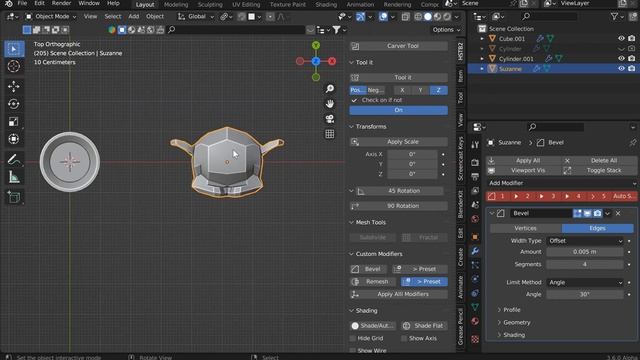Open the Global transform orientation dropdown
Screen dimensions: 640x360
coord(196,17)
